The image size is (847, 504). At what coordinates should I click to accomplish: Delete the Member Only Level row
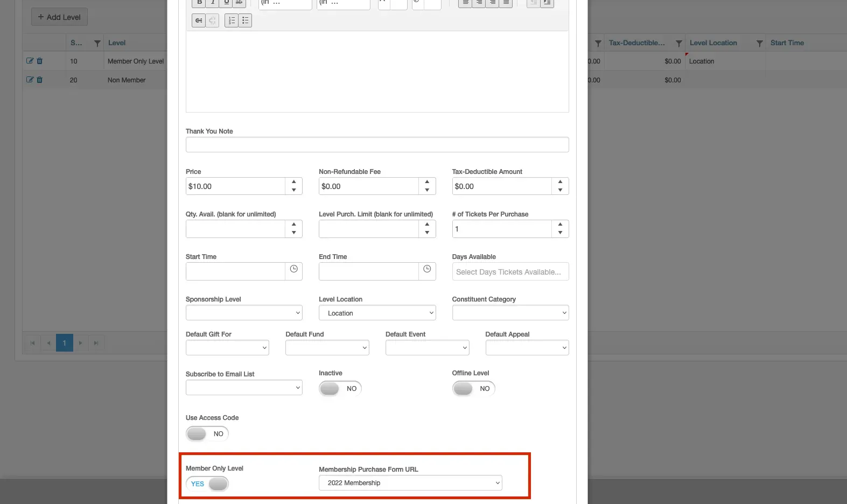tap(39, 61)
